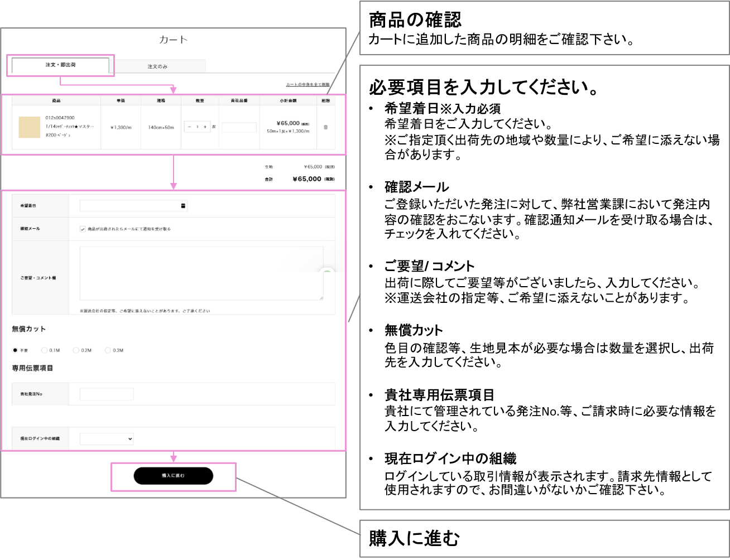Click the #200 ベージュ color name text
Viewport: 730px width, 560px height.
click(x=59, y=135)
